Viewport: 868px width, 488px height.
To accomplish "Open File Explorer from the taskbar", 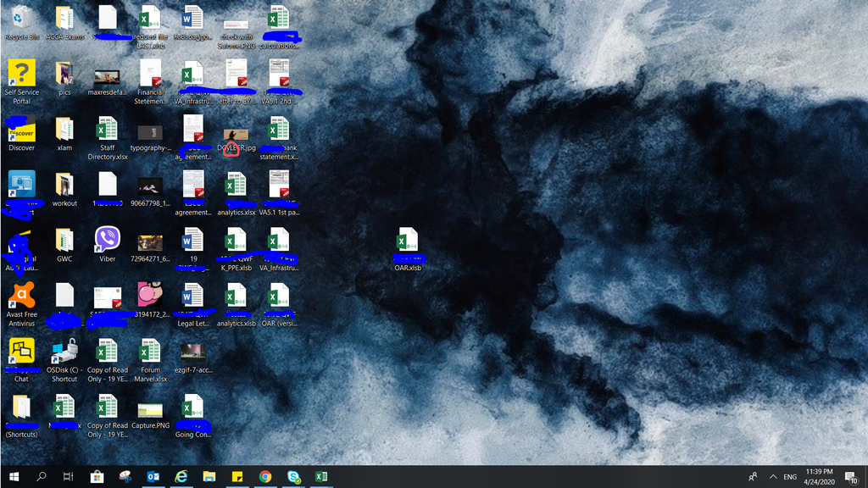I will coord(209,476).
